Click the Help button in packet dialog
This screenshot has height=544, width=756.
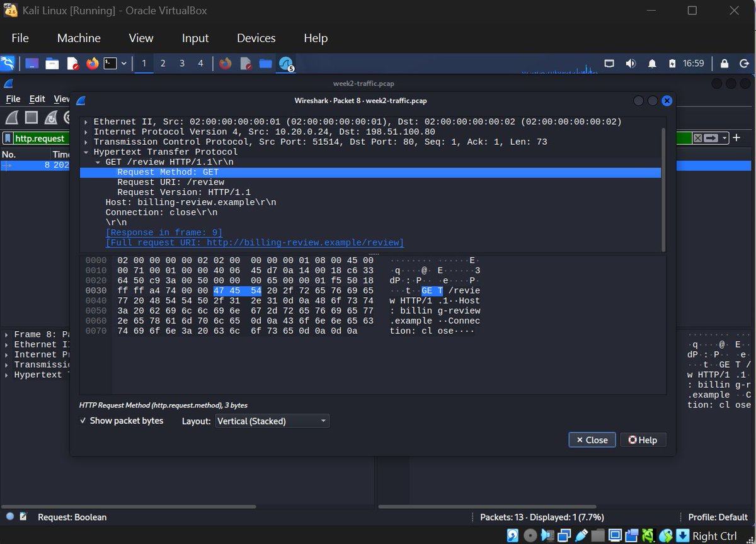click(x=643, y=440)
